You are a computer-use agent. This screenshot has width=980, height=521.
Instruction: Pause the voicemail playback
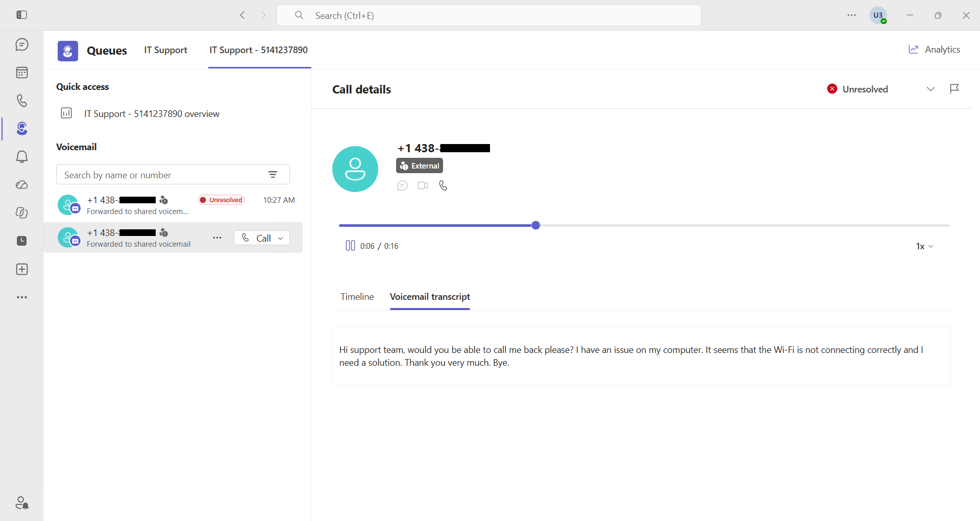[350, 246]
